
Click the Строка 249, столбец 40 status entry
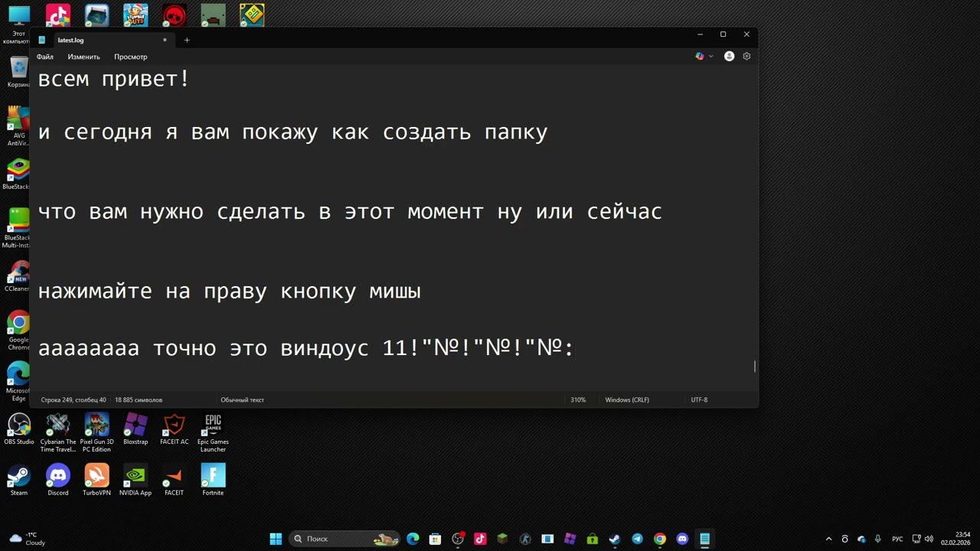tap(73, 399)
